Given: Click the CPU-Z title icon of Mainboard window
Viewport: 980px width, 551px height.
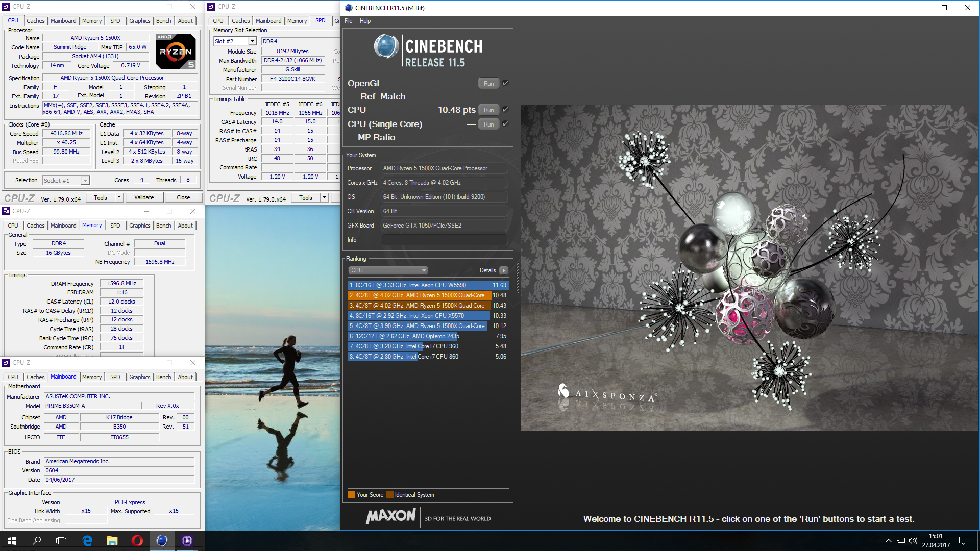Looking at the screenshot, I should coord(6,363).
